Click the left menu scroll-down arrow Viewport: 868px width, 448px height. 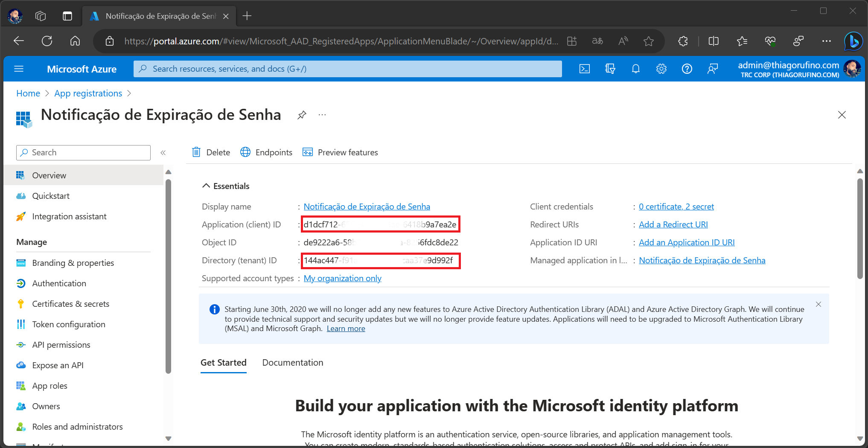pyautogui.click(x=168, y=439)
